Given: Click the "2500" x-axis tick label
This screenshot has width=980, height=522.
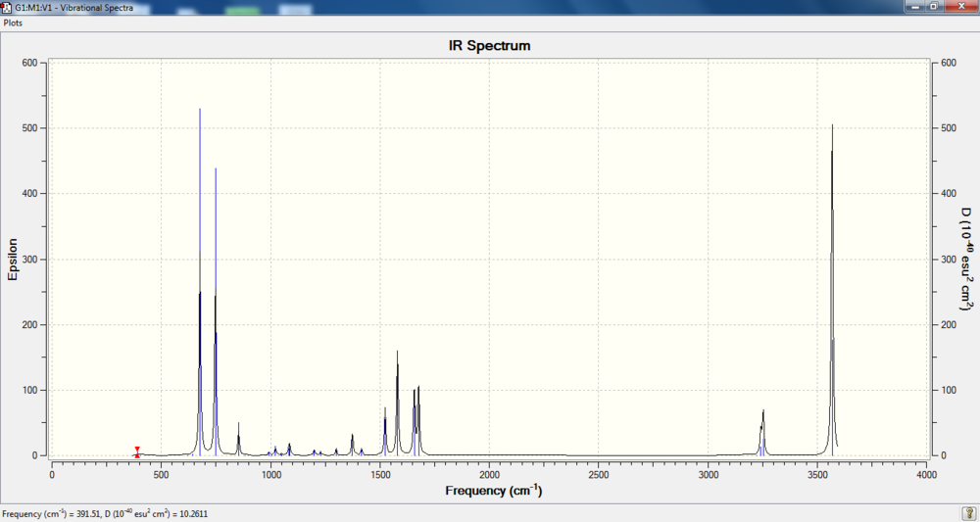Looking at the screenshot, I should (599, 475).
